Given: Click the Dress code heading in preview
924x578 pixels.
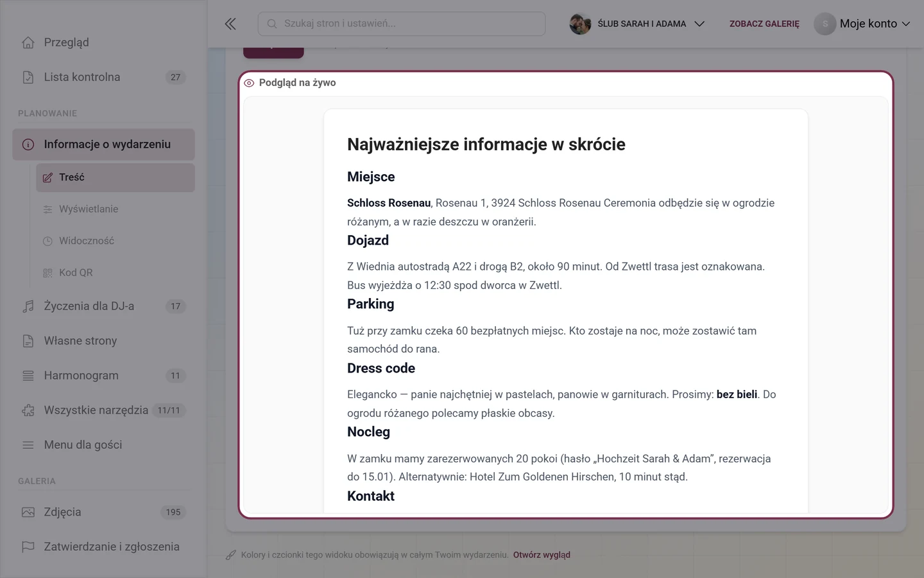Looking at the screenshot, I should tap(381, 369).
